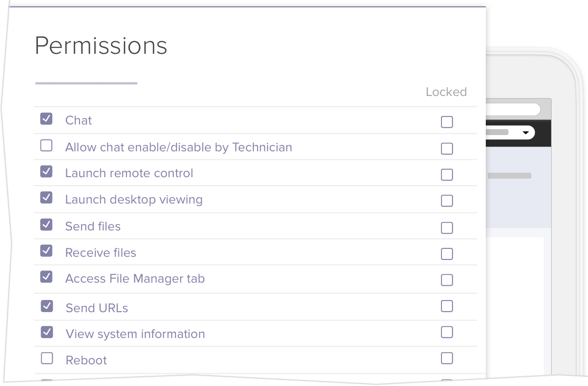The height and width of the screenshot is (386, 588).
Task: Click the phone browser address bar
Action: click(x=513, y=110)
